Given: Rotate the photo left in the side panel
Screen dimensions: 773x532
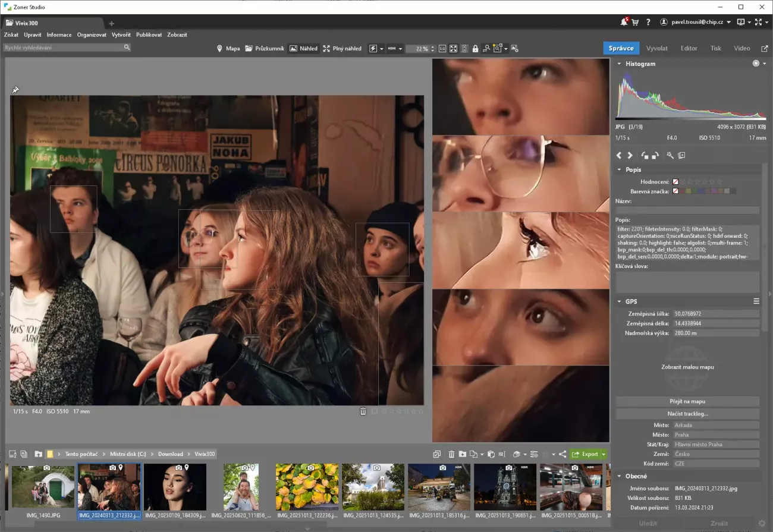Looking at the screenshot, I should [x=645, y=155].
